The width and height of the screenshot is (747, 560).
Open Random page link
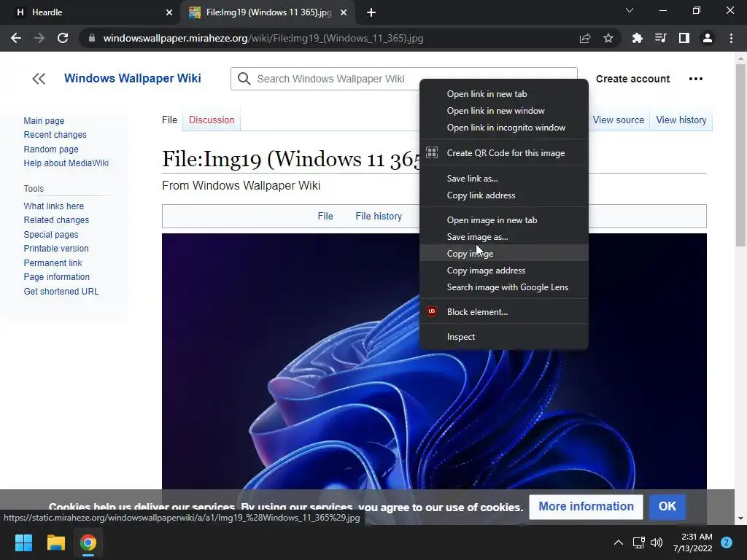(51, 149)
